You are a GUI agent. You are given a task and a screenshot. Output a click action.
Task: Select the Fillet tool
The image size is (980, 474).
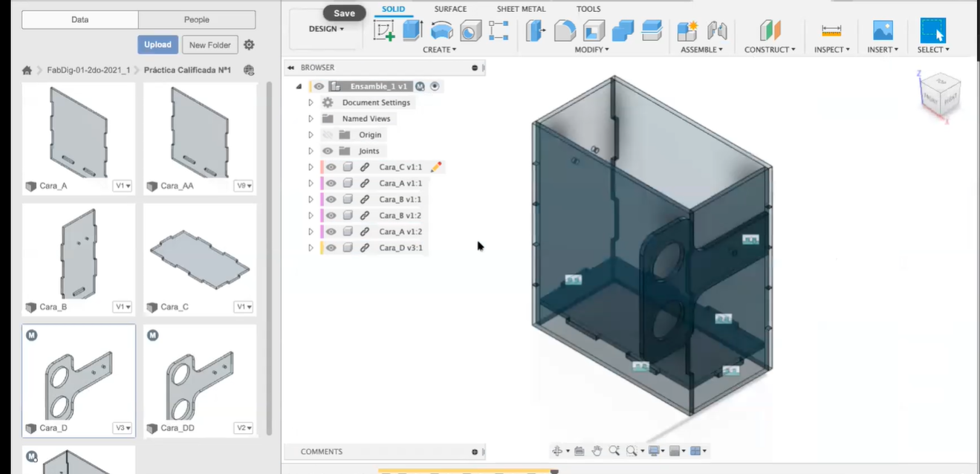click(x=565, y=30)
